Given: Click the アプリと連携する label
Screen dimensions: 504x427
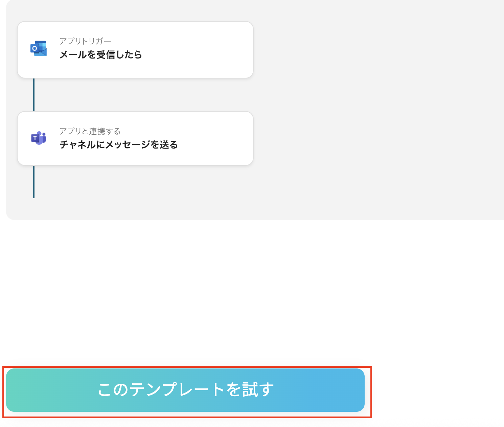Looking at the screenshot, I should pyautogui.click(x=90, y=131).
